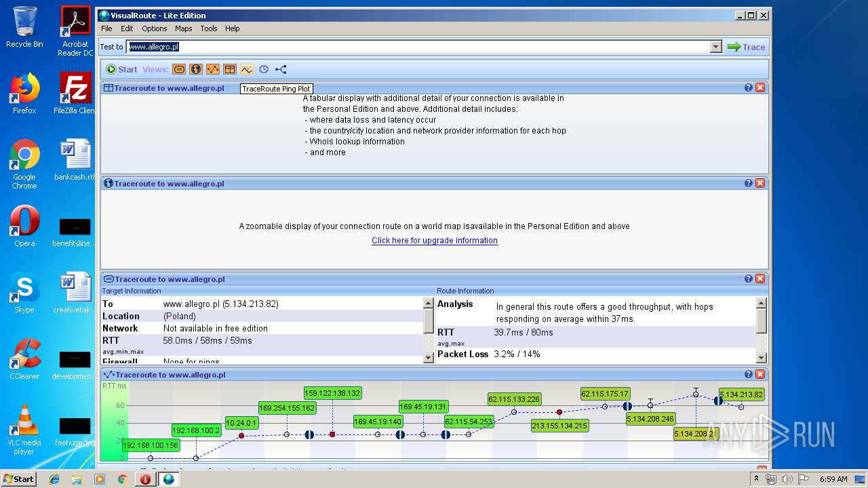Select hop label 192.168.100.2 in plot

click(x=196, y=430)
